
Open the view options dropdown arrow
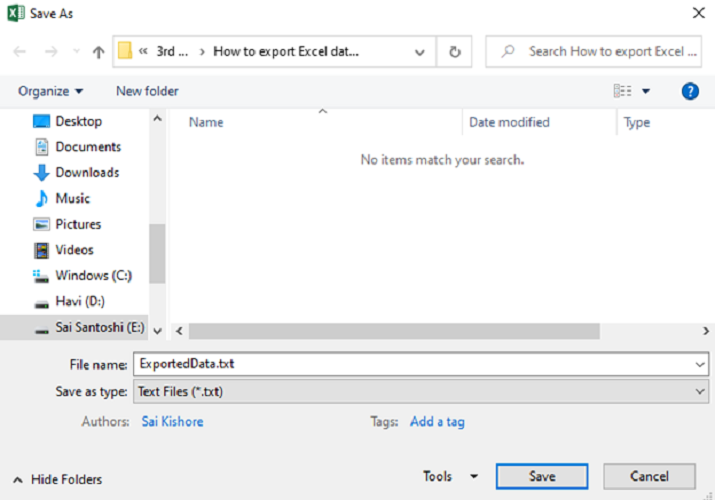(646, 91)
